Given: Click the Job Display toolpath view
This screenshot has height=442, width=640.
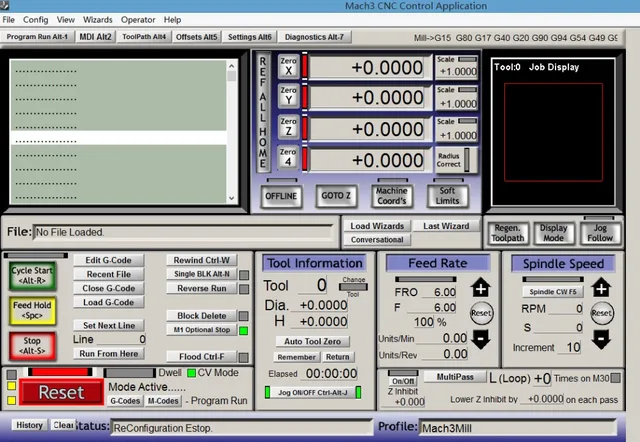Looking at the screenshot, I should (x=553, y=132).
